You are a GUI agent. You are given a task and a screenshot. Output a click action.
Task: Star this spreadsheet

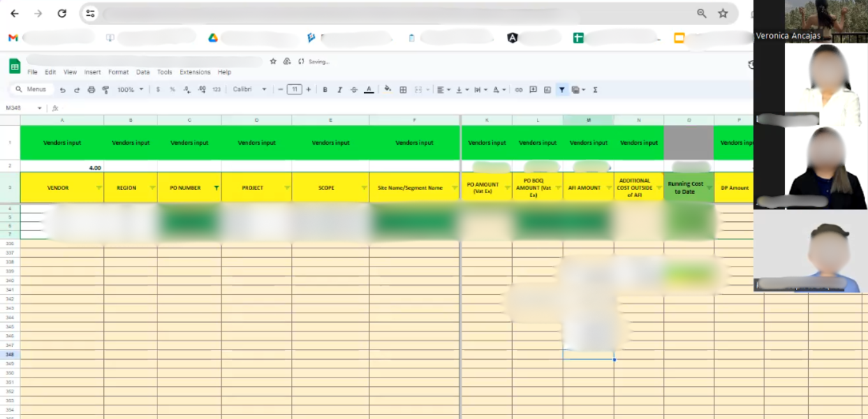point(273,61)
